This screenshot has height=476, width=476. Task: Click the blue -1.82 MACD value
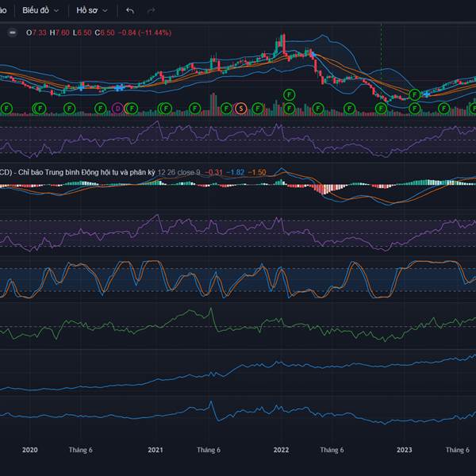(x=236, y=172)
